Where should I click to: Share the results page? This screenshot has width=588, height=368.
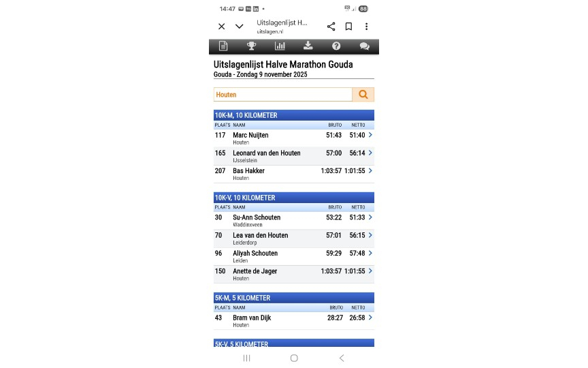point(331,27)
